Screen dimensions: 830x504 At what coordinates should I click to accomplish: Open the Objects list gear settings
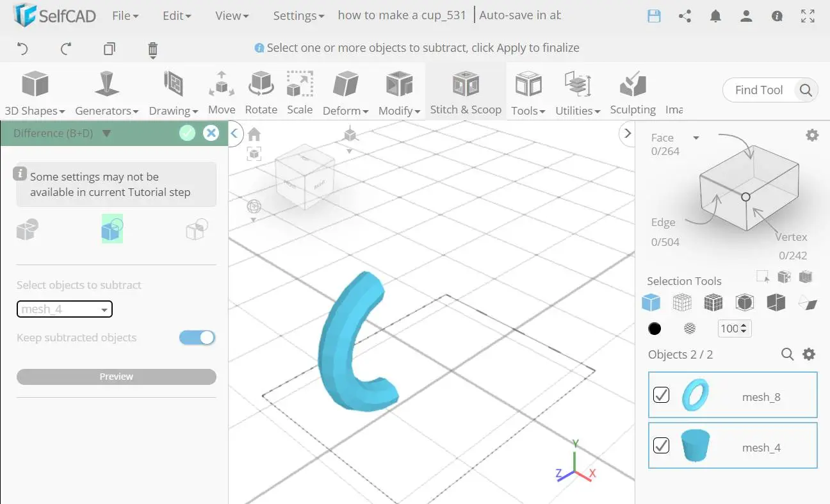click(809, 354)
